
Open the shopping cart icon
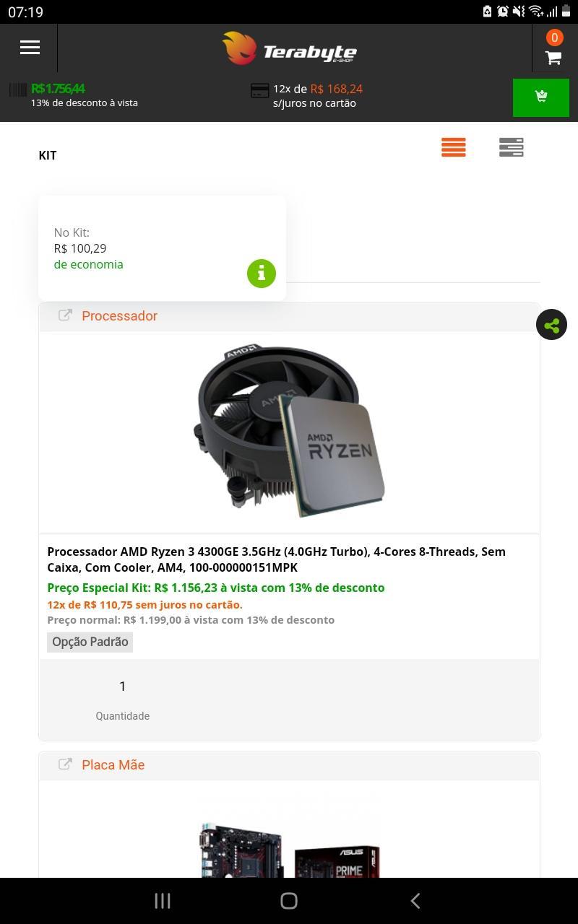553,58
